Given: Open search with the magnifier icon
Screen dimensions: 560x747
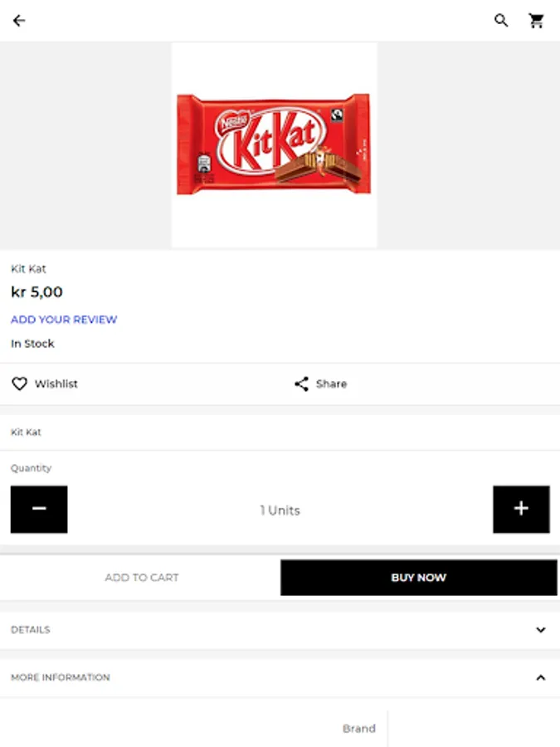Looking at the screenshot, I should click(501, 21).
